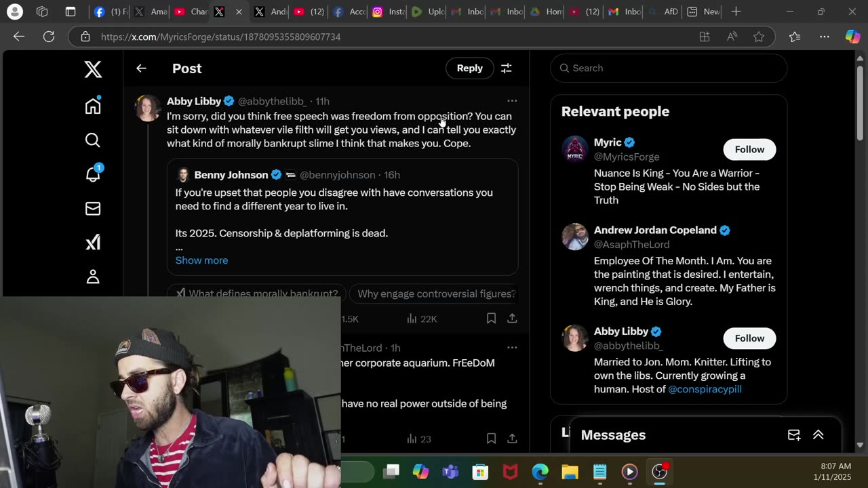Add page to browser favorites star
The image size is (868, 488).
coord(759,37)
